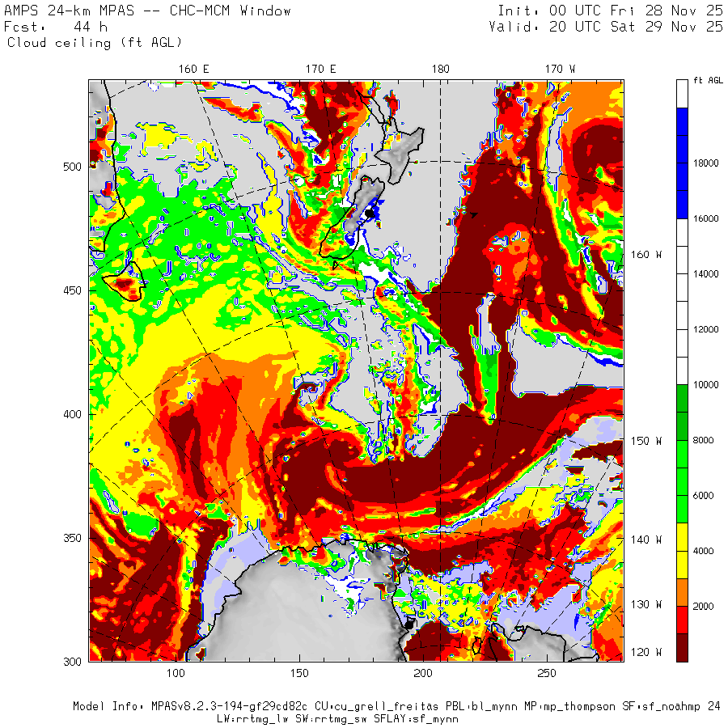Click the '180' longitude label above the map
The image size is (728, 728).
coord(441,70)
